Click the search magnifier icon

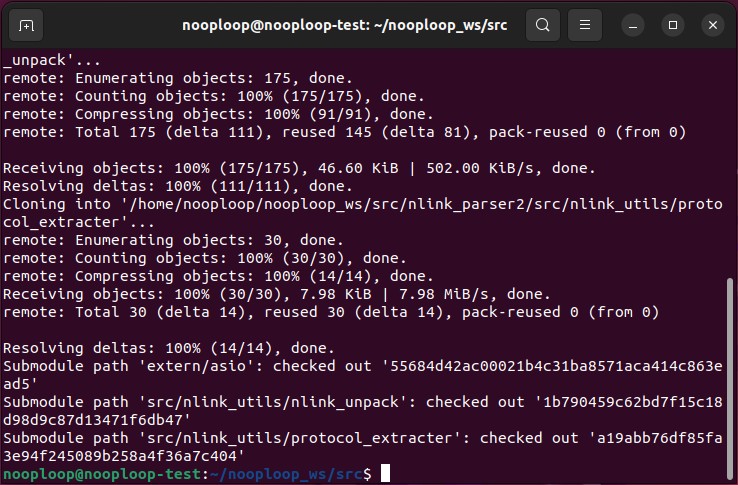pos(542,25)
